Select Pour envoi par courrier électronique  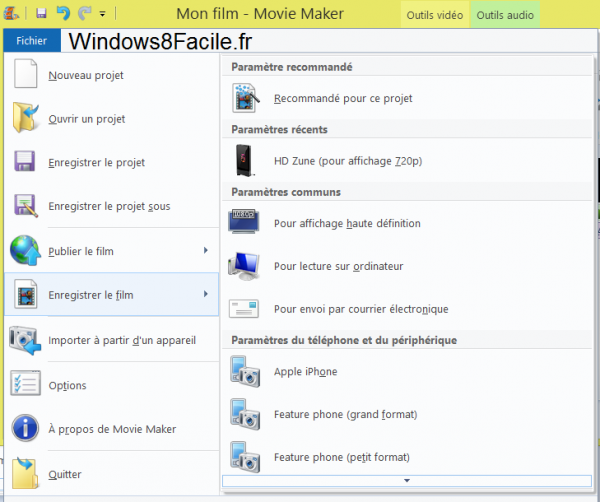407,309
